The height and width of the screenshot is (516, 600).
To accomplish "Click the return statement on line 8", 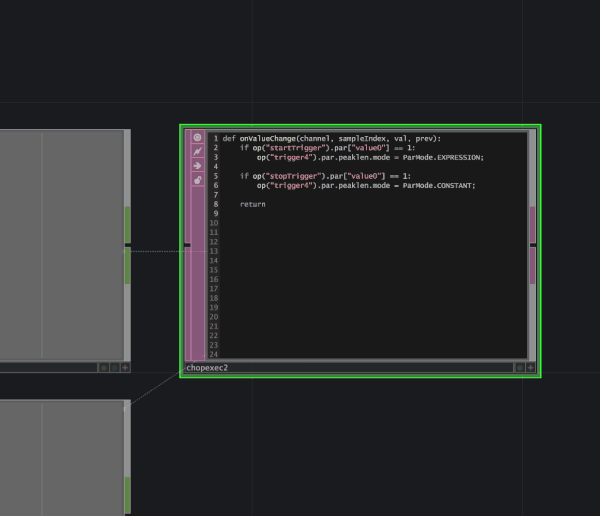I will [x=253, y=204].
